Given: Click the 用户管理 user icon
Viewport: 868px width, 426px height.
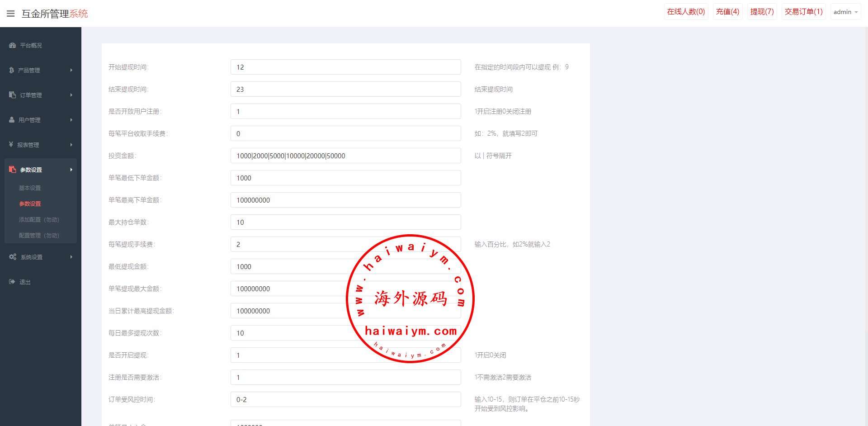Looking at the screenshot, I should pos(12,120).
